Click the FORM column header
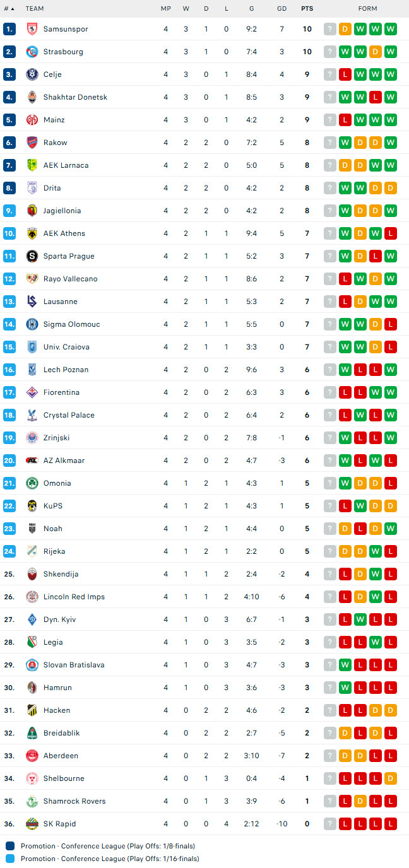Image resolution: width=409 pixels, height=868 pixels. point(367,9)
